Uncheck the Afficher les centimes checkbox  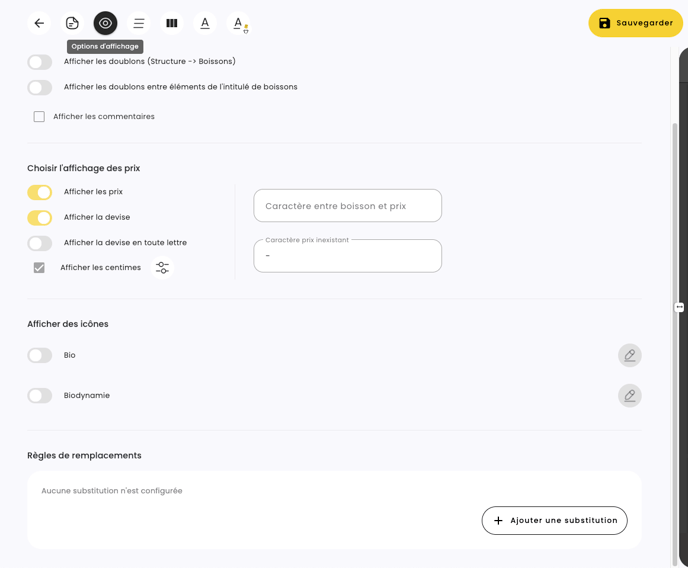tap(39, 268)
